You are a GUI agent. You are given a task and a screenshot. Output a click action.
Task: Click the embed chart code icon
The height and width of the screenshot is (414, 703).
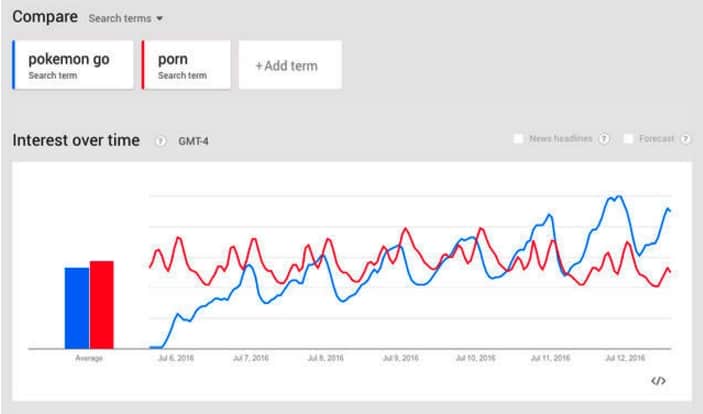657,381
